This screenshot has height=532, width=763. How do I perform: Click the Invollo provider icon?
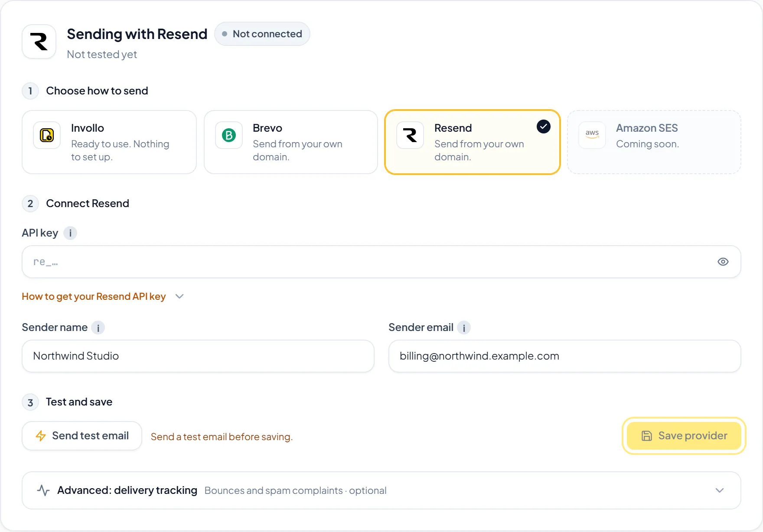coord(47,135)
